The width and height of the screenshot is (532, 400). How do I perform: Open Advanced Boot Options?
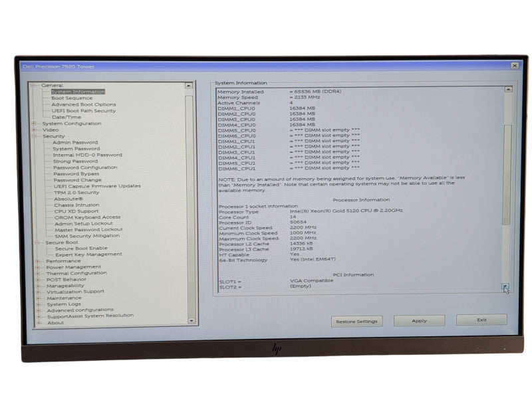(x=84, y=104)
